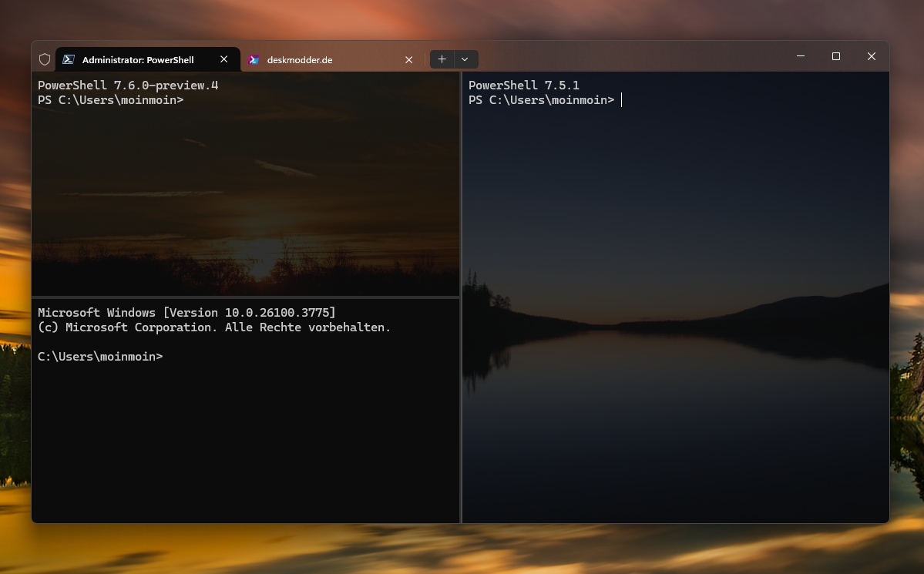Focus the PowerShell 7.6.0 preview prompt line
924x574 pixels.
coord(111,100)
